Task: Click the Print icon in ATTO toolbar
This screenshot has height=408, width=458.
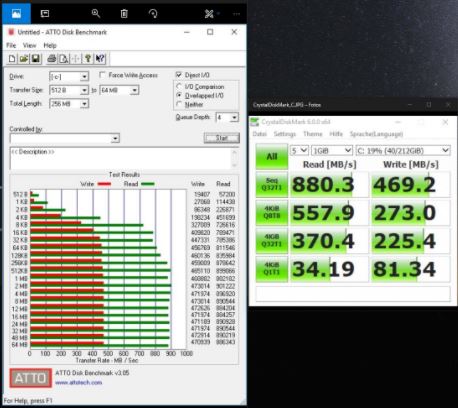Action: [51, 59]
